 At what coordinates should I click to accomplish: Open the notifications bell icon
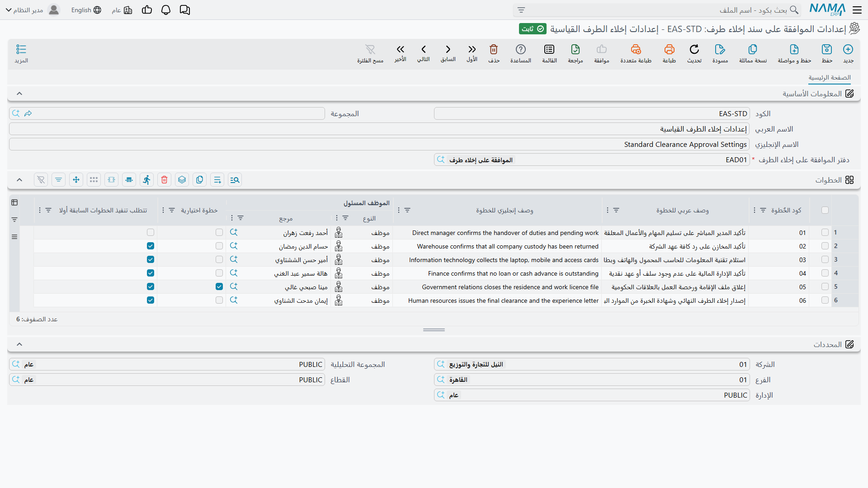(166, 10)
